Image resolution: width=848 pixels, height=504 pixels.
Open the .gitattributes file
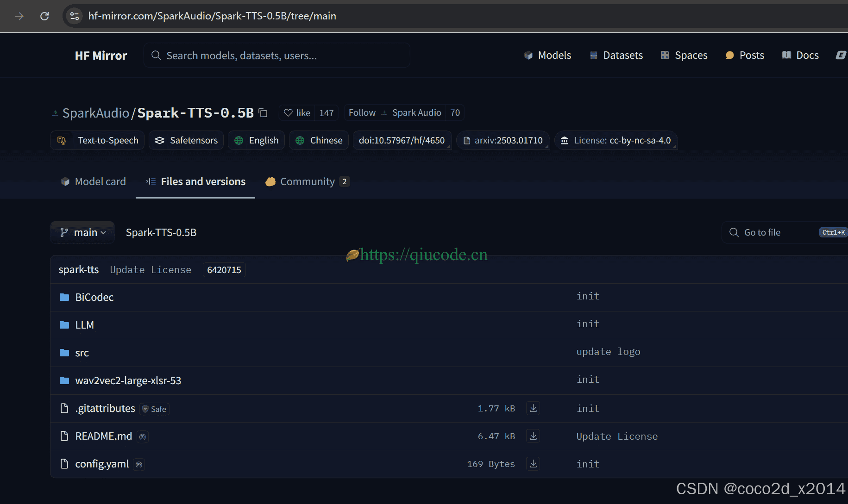pos(105,408)
